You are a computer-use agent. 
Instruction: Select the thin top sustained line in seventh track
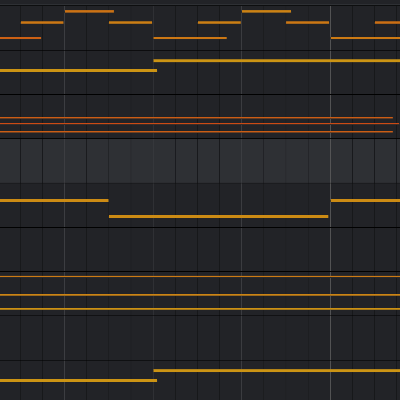pos(200,277)
